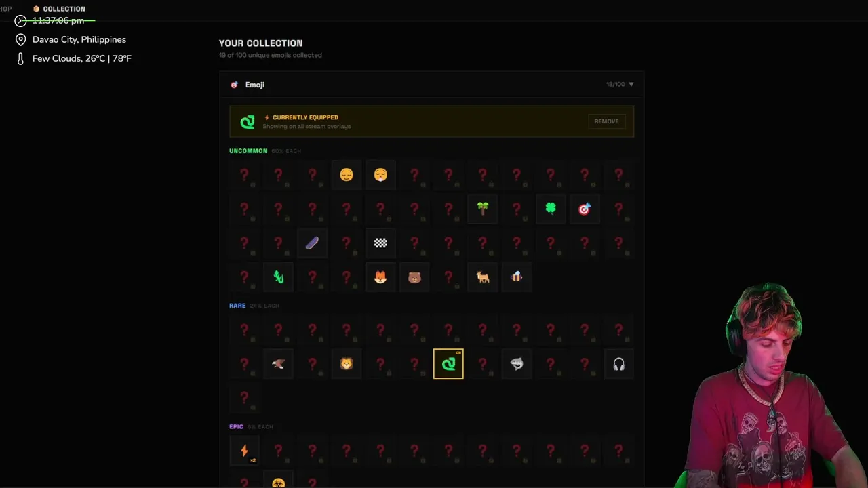Click the Emoji section header

tap(432, 85)
